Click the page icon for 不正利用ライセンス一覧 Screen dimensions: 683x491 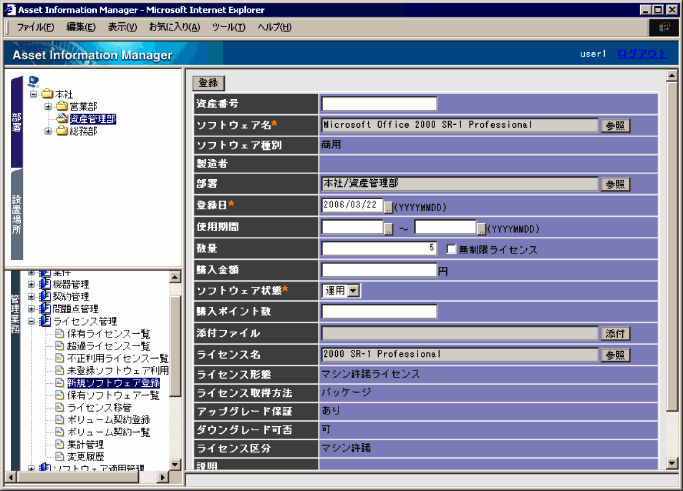[x=60, y=358]
